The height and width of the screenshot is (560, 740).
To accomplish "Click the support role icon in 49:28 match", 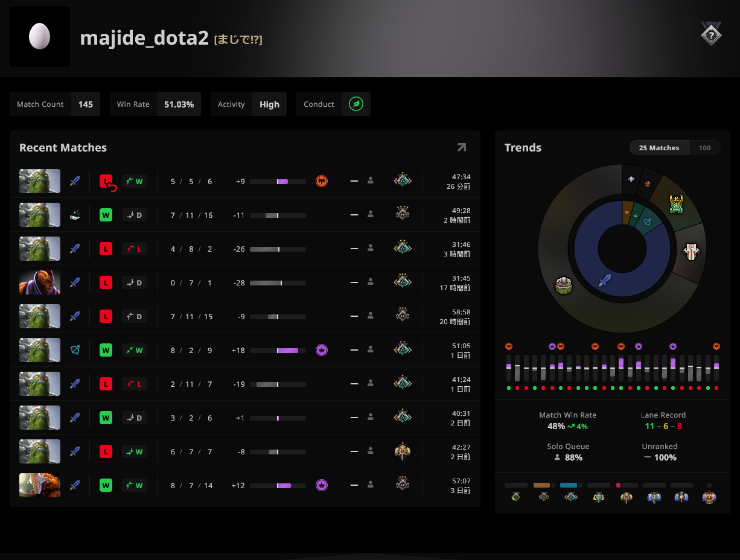I will tap(75, 215).
